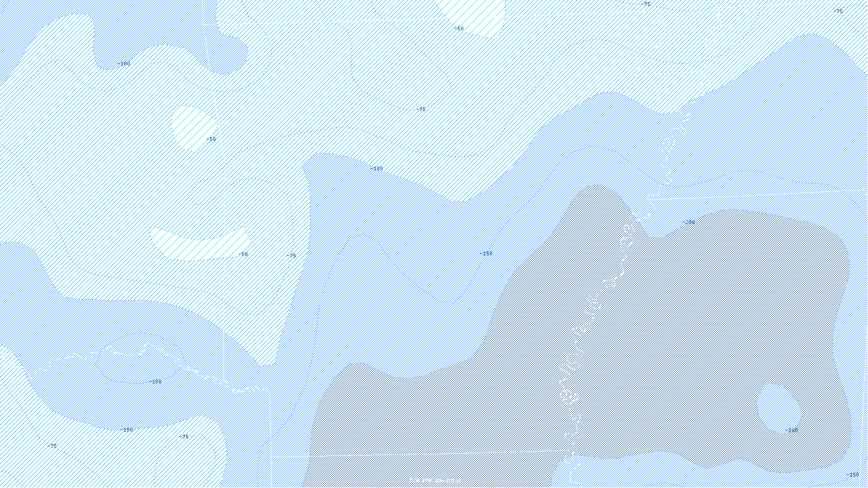This screenshot has width=868, height=488.
Task: Click the -150 label in the map's lower-right corner
Action: click(x=853, y=475)
